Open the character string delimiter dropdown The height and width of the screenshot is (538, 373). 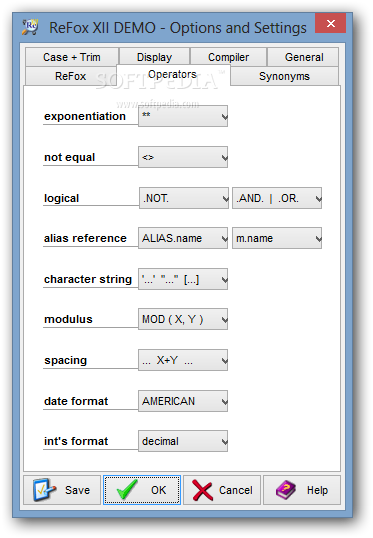(x=183, y=279)
